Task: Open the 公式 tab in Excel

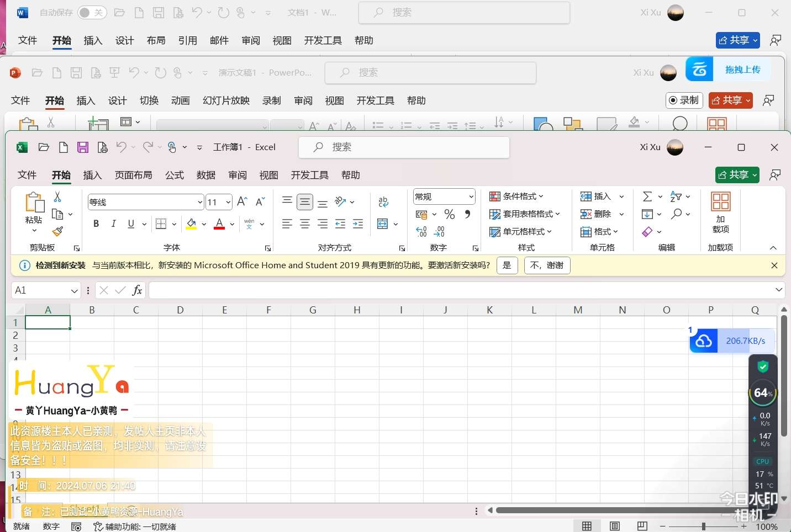Action: (x=175, y=175)
